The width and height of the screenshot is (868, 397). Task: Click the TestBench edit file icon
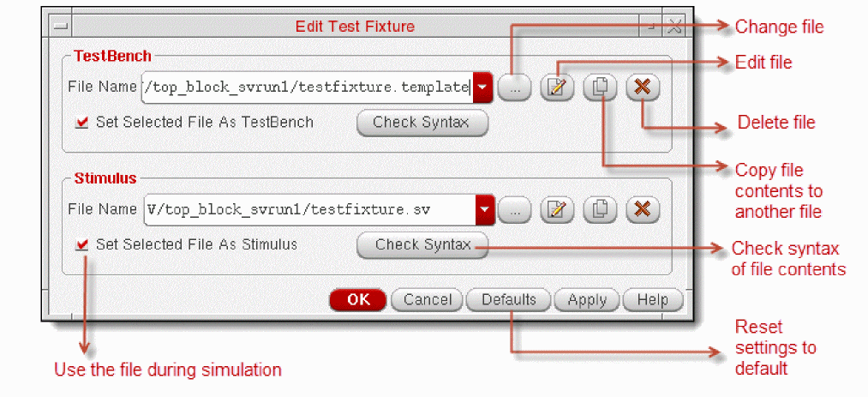tap(557, 87)
